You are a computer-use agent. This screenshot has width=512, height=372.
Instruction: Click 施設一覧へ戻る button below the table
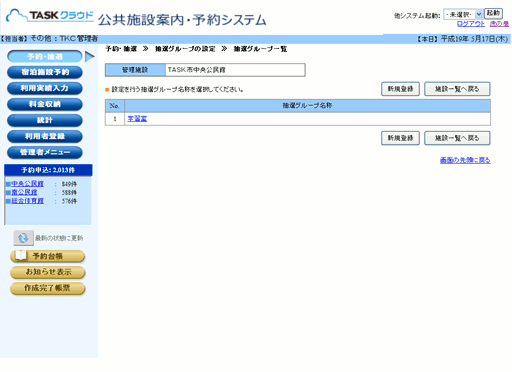tap(457, 138)
